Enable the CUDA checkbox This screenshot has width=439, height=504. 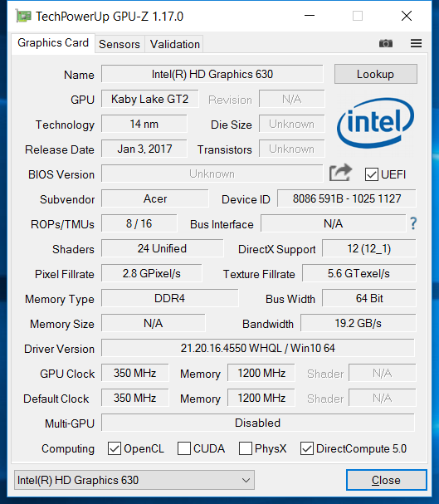(184, 448)
